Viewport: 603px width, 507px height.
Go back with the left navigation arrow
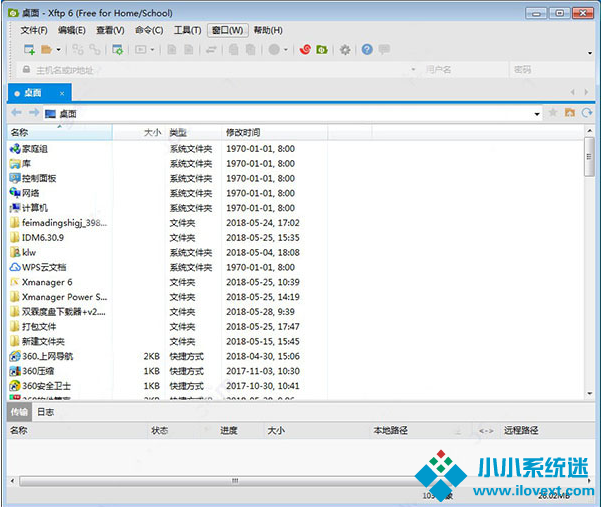16,113
